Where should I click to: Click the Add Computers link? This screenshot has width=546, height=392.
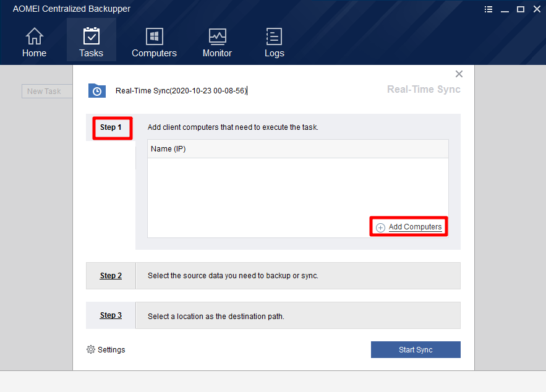415,227
